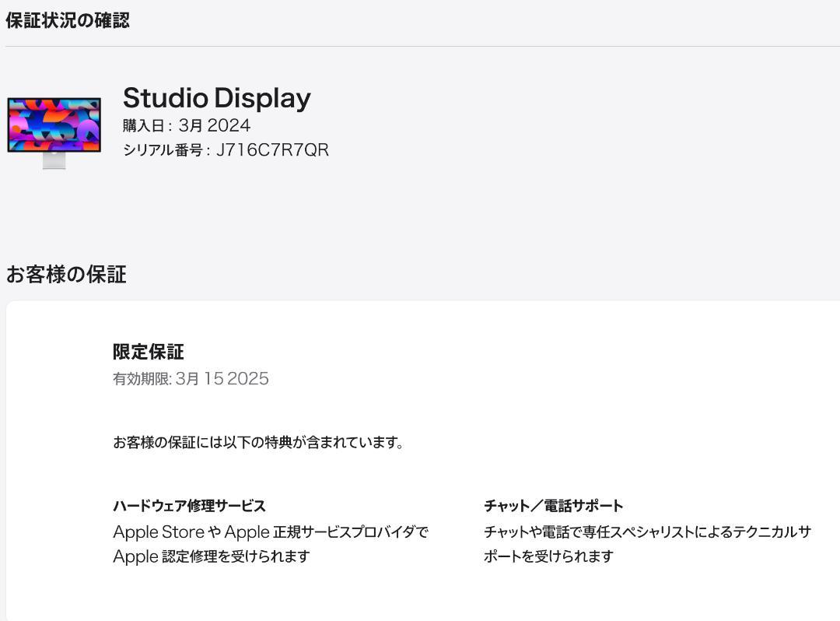Click the 限定保証 coverage title
This screenshot has width=840, height=621.
point(149,352)
